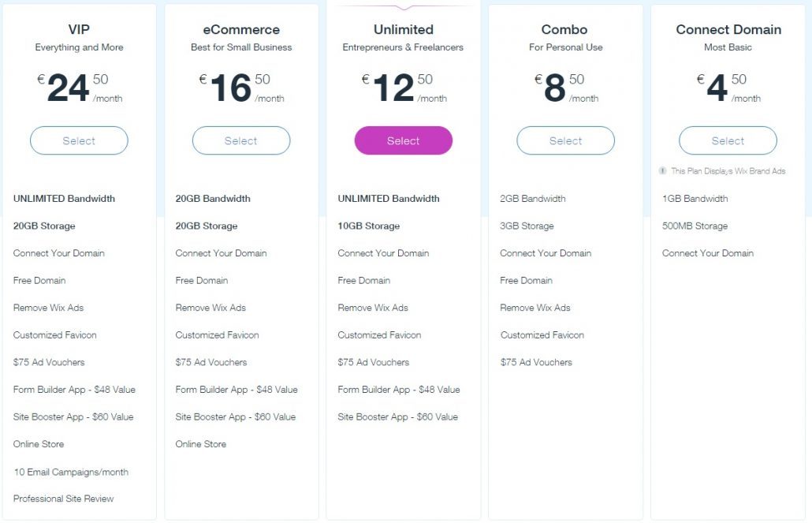Click the VIP plan heading
Screen dimensions: 812x523
click(x=79, y=30)
